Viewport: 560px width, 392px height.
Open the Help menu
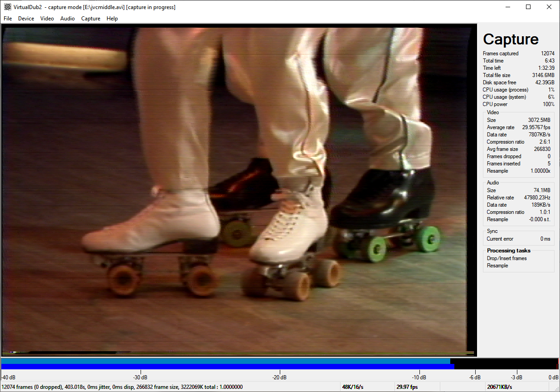(x=112, y=19)
